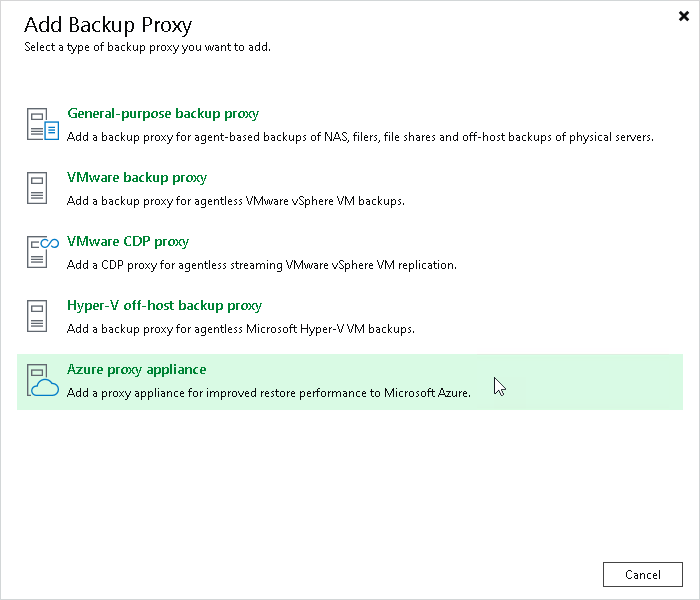Cancel the Add Backup Proxy dialog

pos(642,575)
